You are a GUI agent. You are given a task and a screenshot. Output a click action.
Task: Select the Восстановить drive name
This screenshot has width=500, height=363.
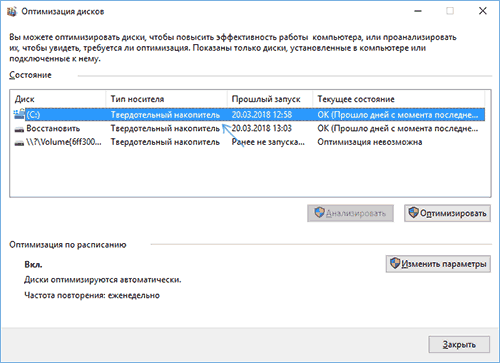53,129
